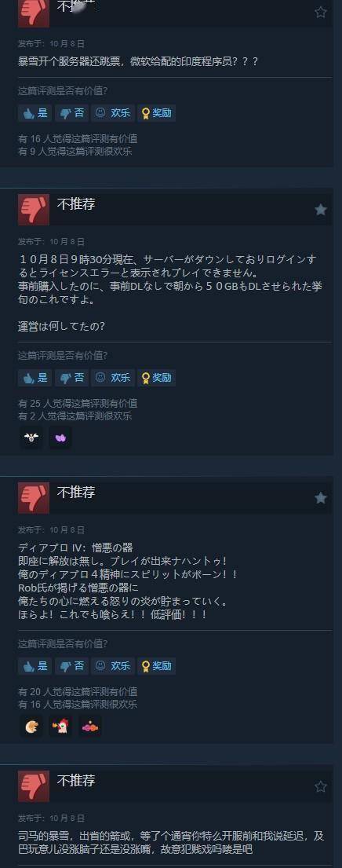
Task: Vote 是 on the server down Japanese review
Action: tap(35, 378)
